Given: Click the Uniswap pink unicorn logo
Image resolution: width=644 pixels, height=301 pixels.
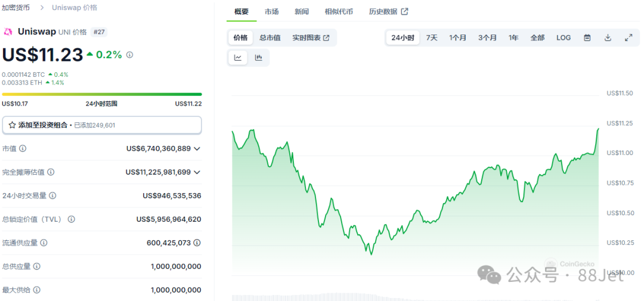Looking at the screenshot, I should [x=7, y=32].
